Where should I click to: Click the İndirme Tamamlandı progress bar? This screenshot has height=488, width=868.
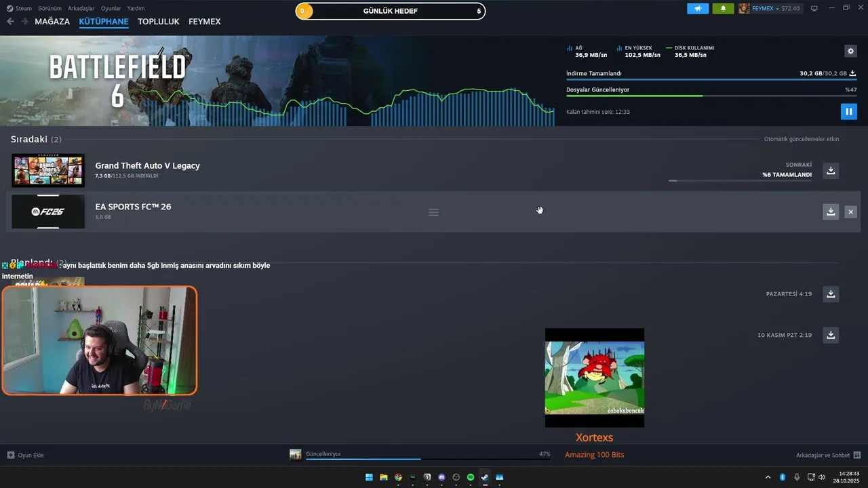711,79
